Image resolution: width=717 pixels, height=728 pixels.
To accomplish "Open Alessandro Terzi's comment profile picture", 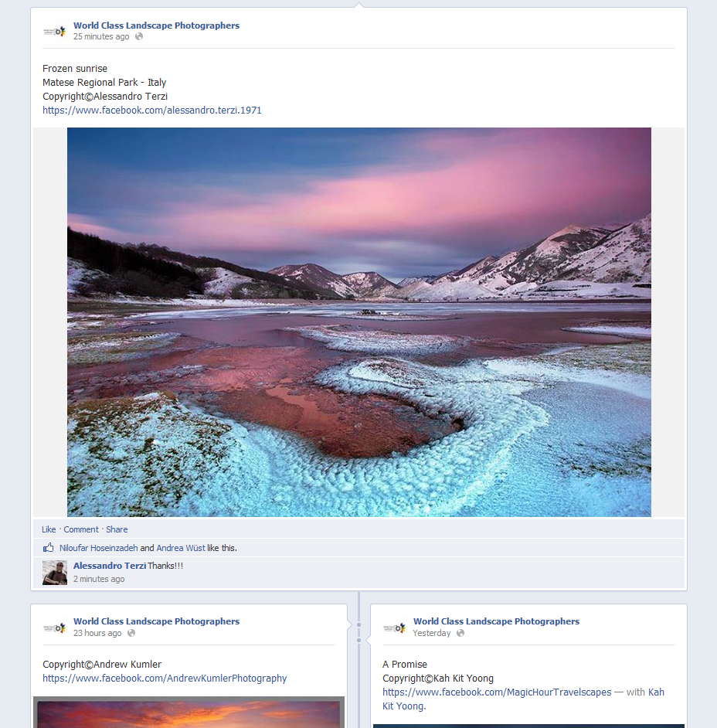I will tap(55, 573).
